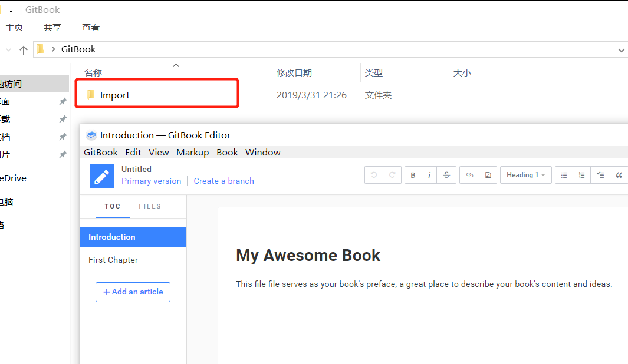Click the GitBook breadcrumb in address bar
Viewport: 628px width, 364px height.
click(78, 49)
